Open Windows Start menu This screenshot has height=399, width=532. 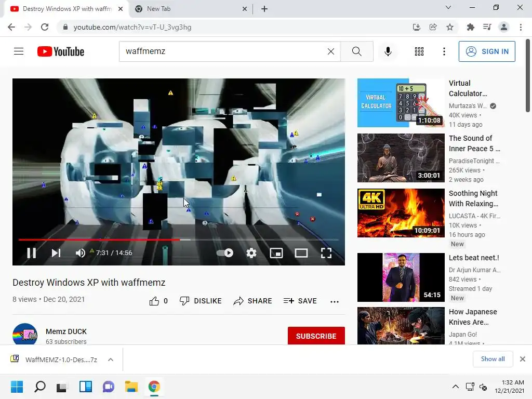[17, 387]
